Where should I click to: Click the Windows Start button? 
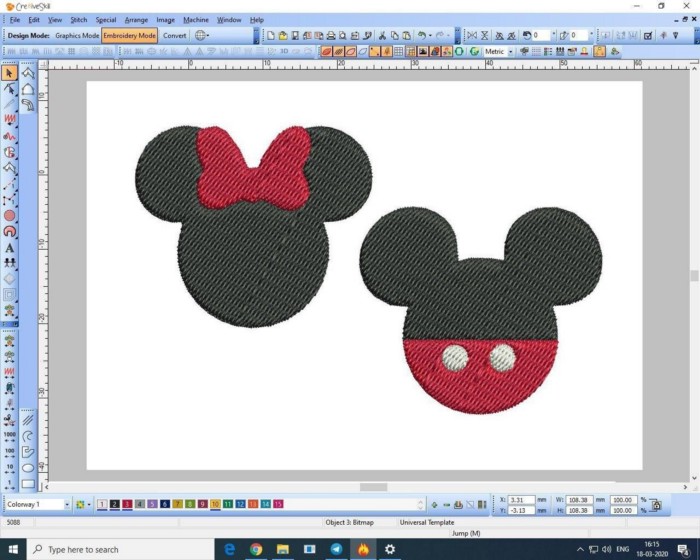(13, 549)
